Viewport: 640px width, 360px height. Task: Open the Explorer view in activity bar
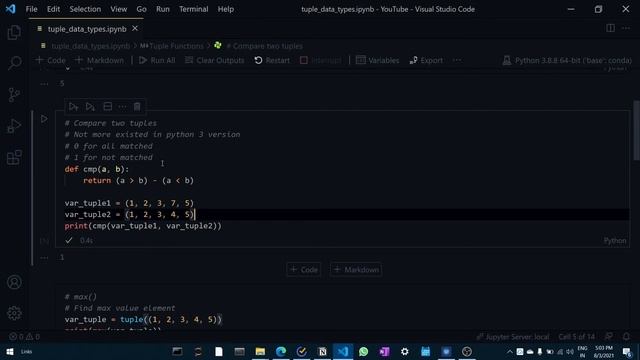14,32
